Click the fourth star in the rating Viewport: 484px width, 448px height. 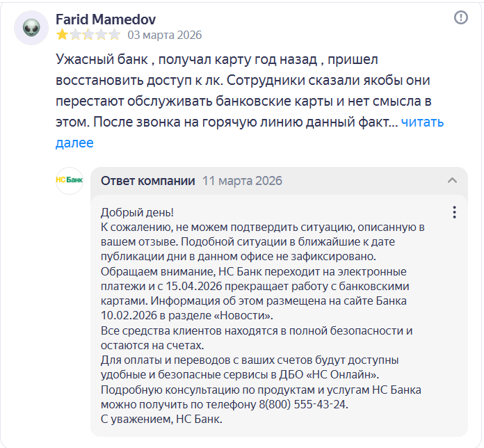(102, 34)
